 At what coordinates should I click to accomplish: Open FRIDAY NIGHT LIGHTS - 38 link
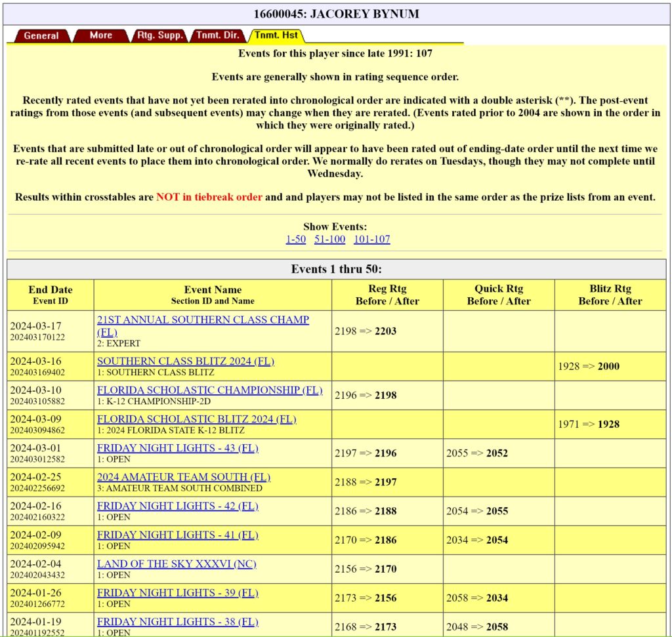(177, 621)
